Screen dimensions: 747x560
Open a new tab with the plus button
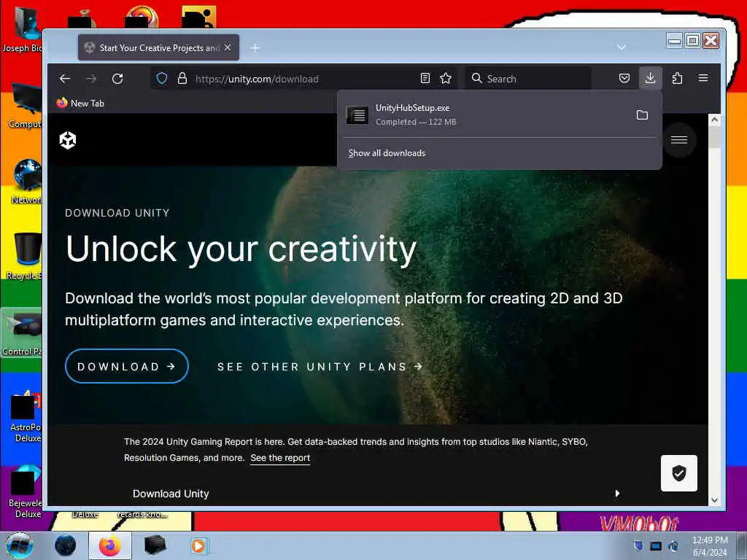255,47
